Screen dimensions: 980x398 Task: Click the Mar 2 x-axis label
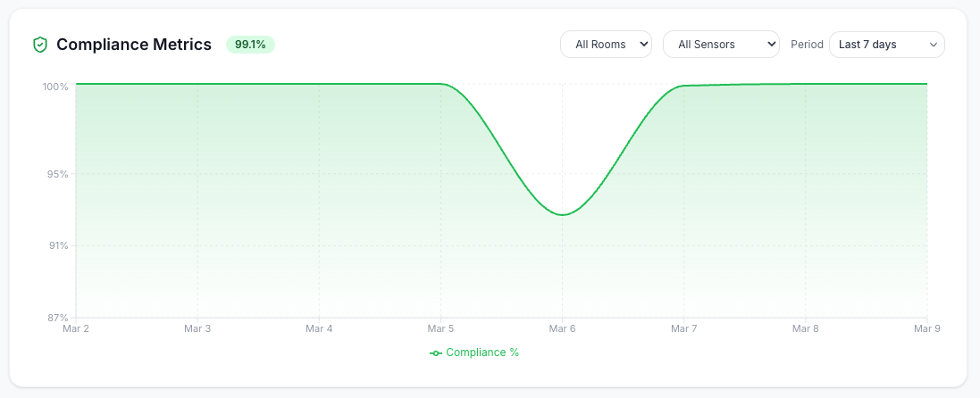click(x=76, y=328)
